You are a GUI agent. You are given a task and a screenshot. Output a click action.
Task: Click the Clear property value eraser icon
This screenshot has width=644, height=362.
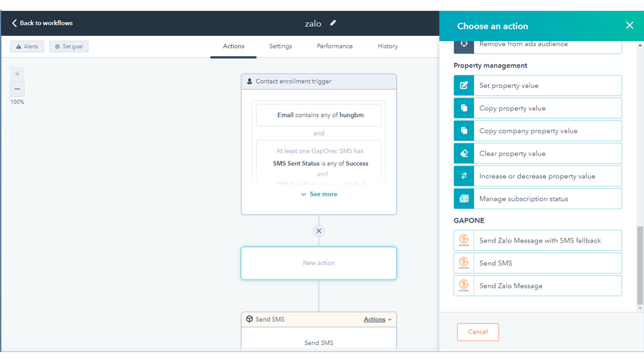(464, 153)
